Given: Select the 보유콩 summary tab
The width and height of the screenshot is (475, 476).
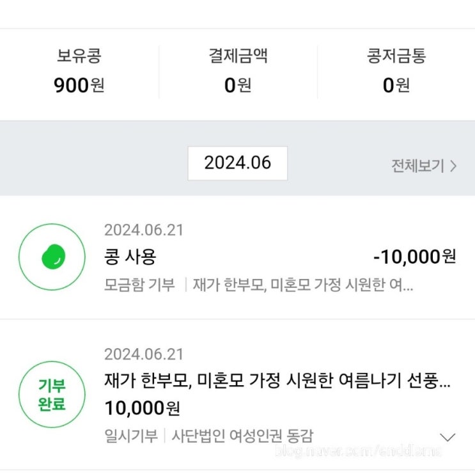Looking at the screenshot, I should pyautogui.click(x=79, y=56).
